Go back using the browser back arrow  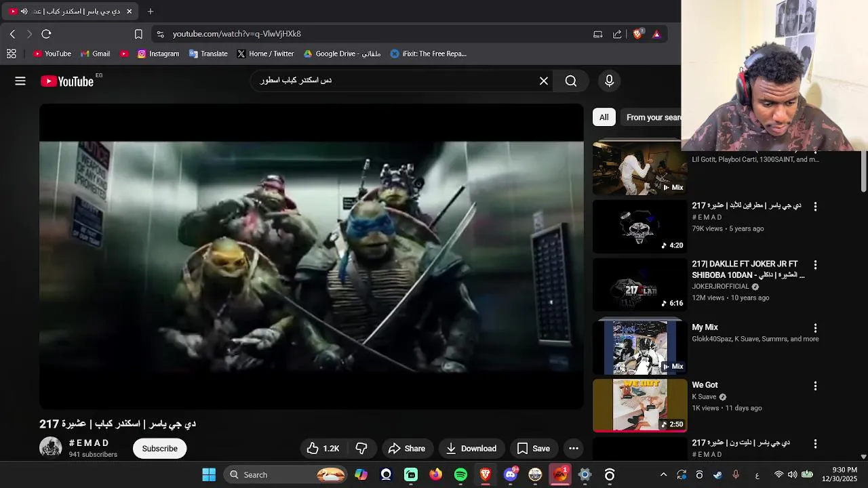coord(12,34)
